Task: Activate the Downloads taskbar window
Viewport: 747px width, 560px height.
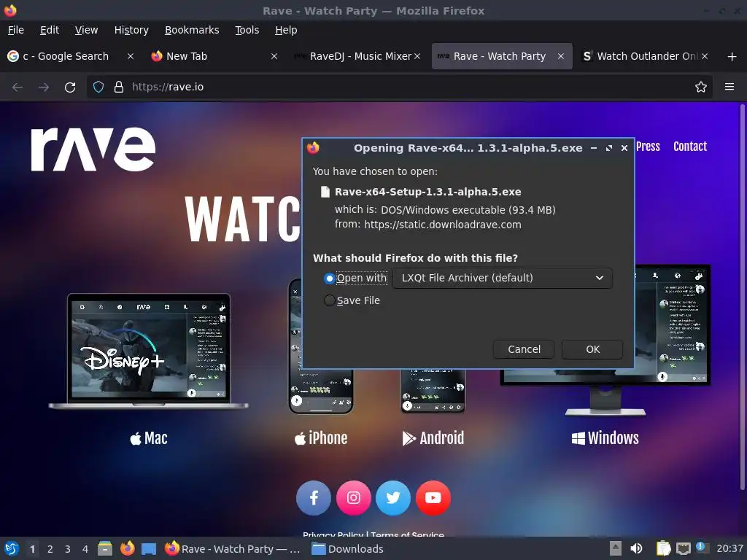Action: click(x=347, y=549)
